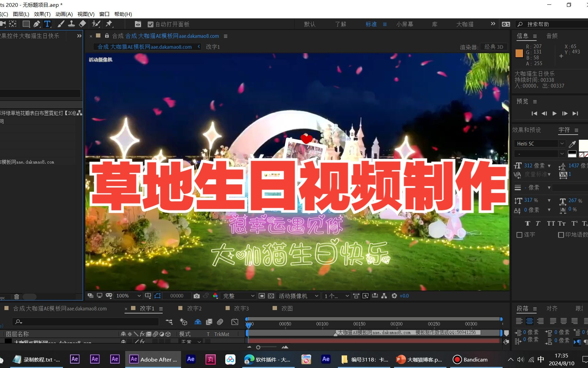Open the 效果(T) menu
Viewport: 588px width, 368px height.
point(42,14)
